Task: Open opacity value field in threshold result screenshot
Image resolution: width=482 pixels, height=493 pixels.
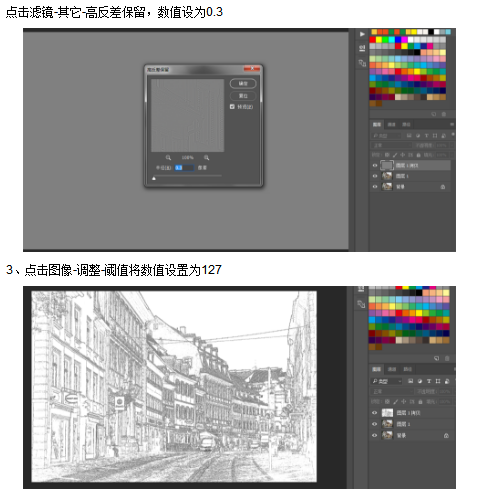Action: [445, 391]
